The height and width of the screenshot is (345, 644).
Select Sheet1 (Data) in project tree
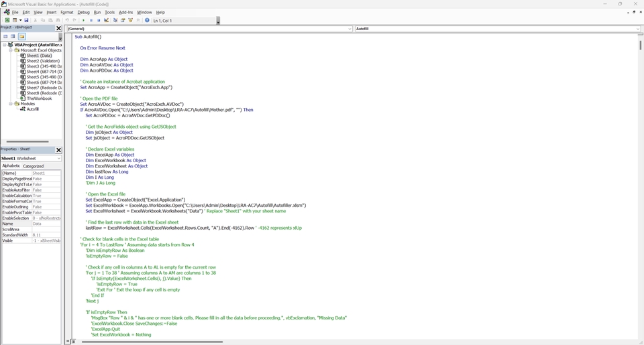39,56
